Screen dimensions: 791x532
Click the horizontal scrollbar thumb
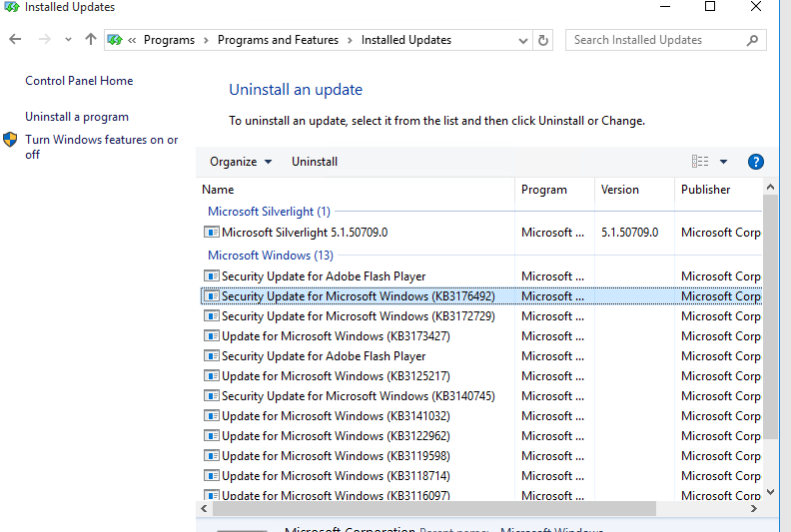click(x=433, y=509)
